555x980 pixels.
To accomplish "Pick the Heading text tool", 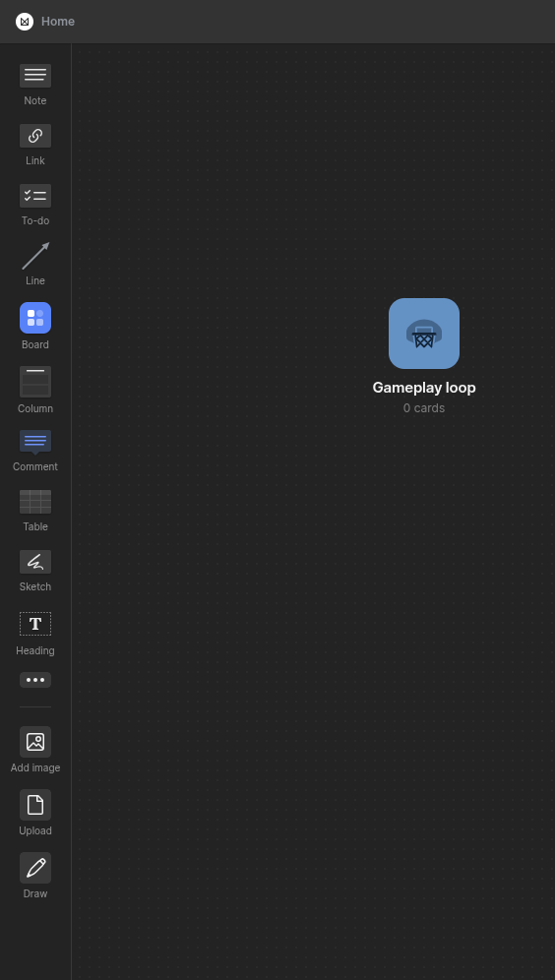I will pyautogui.click(x=35, y=624).
